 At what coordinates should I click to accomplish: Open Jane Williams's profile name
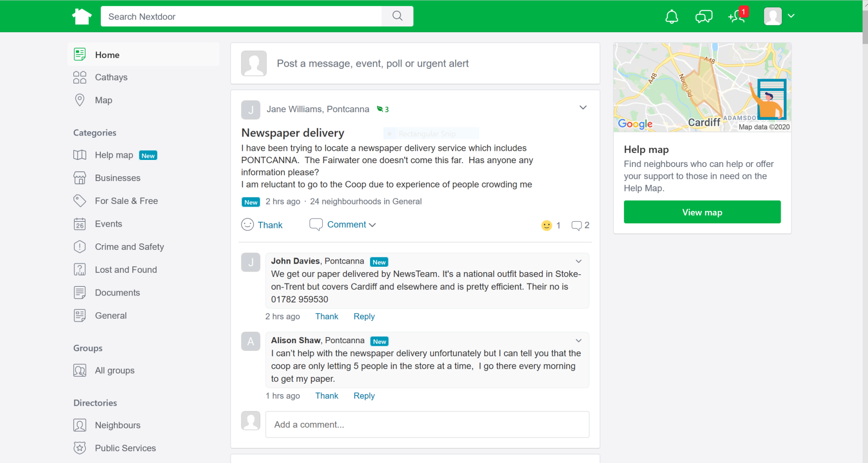click(294, 110)
